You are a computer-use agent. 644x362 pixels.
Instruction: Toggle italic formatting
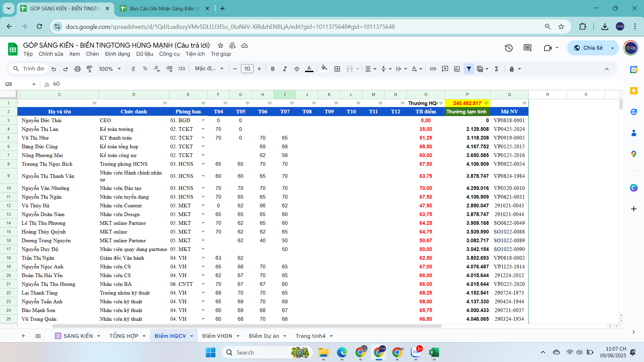285,69
